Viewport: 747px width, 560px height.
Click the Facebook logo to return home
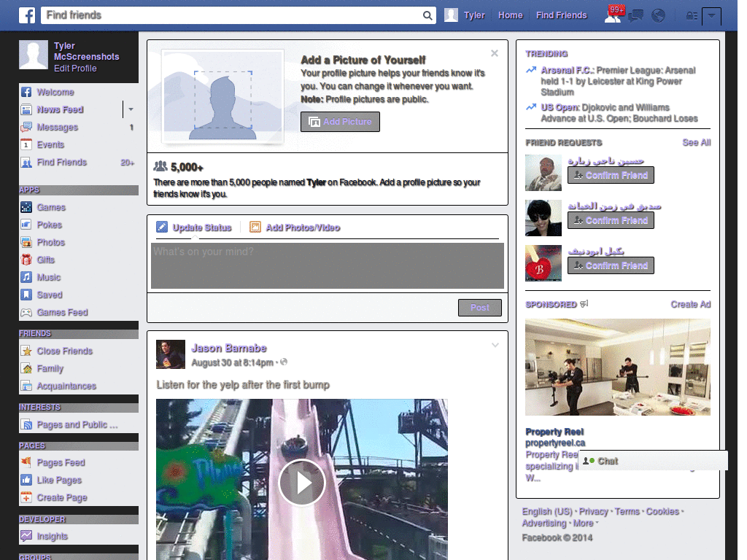point(26,15)
